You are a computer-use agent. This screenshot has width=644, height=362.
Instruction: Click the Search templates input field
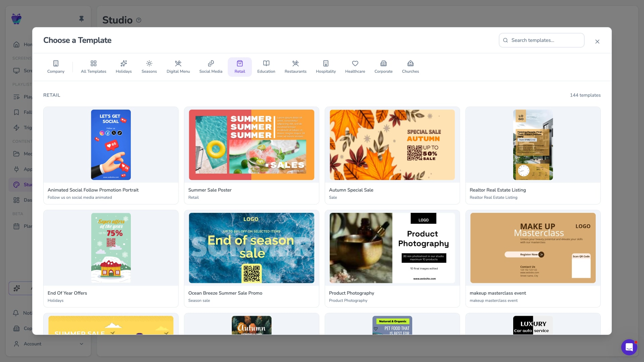[542, 40]
